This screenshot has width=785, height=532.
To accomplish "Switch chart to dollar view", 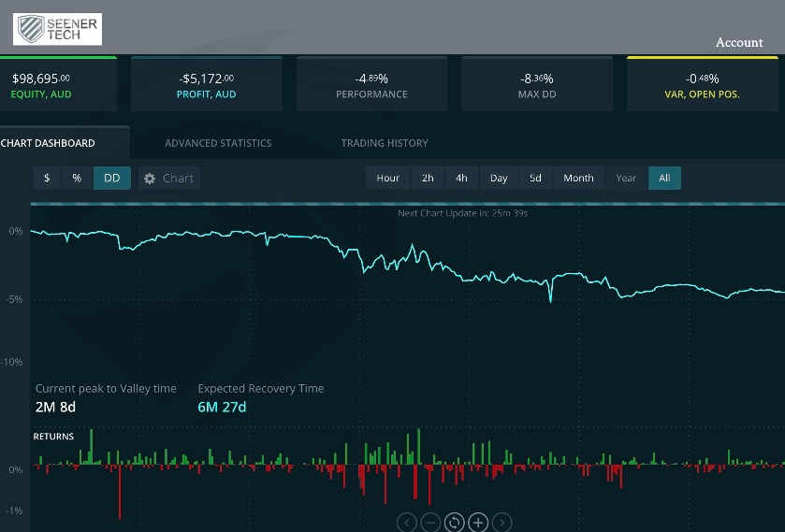I will click(x=47, y=179).
